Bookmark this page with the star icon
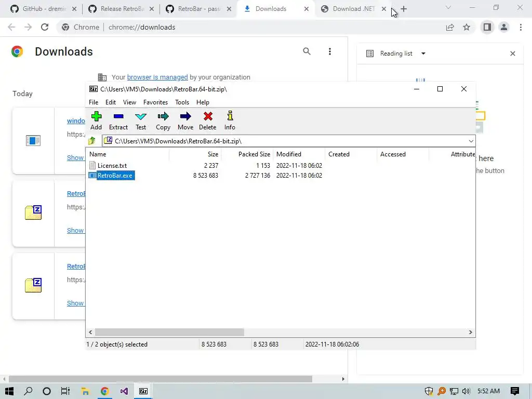Screen dimensions: 532x399 point(467,27)
